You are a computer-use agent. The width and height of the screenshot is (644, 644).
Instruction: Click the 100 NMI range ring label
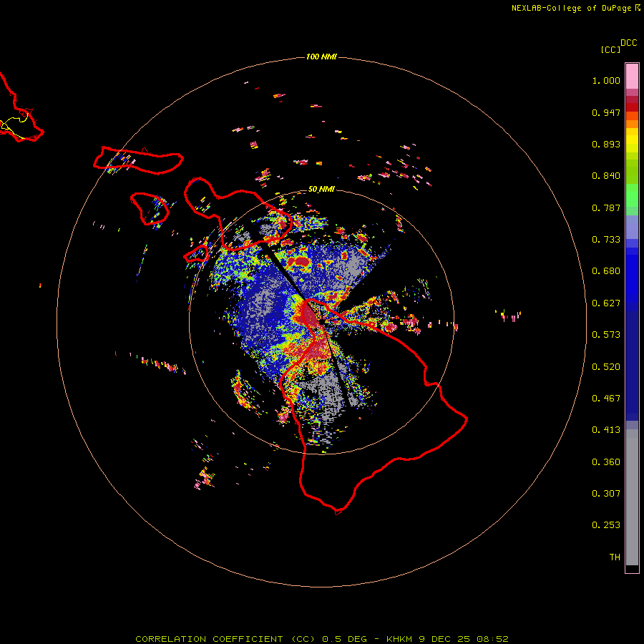[321, 57]
